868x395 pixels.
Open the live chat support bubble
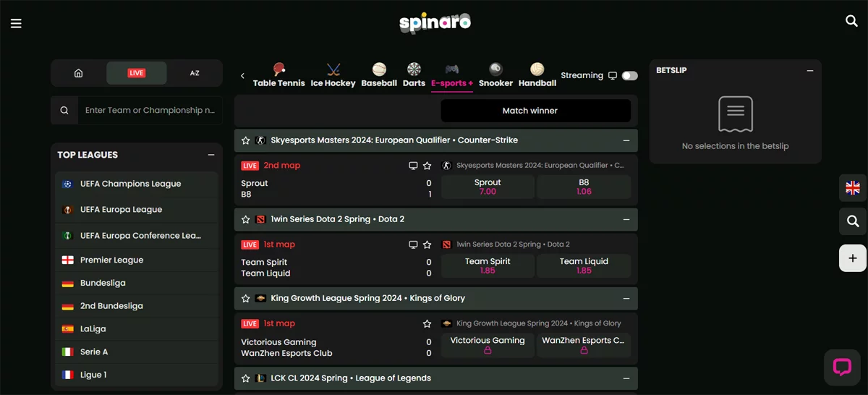[842, 367]
